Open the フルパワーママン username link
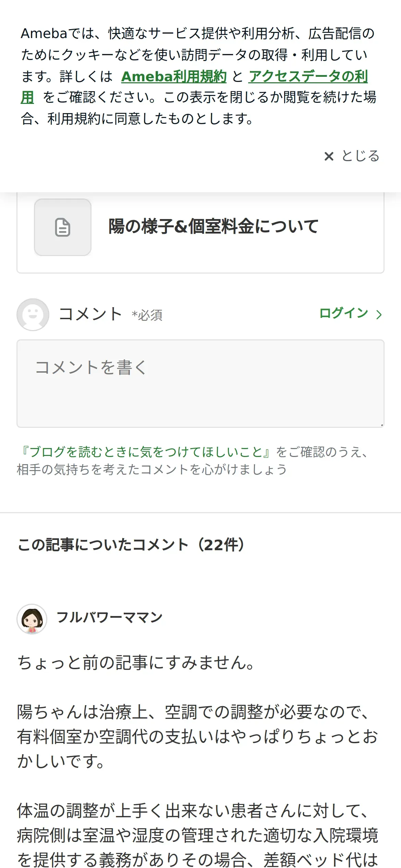The image size is (401, 868). [109, 617]
